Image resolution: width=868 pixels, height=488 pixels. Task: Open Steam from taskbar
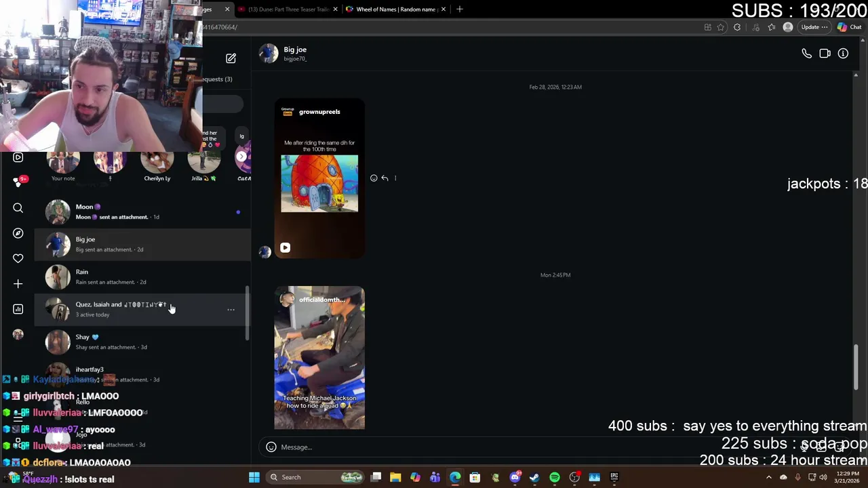534,477
